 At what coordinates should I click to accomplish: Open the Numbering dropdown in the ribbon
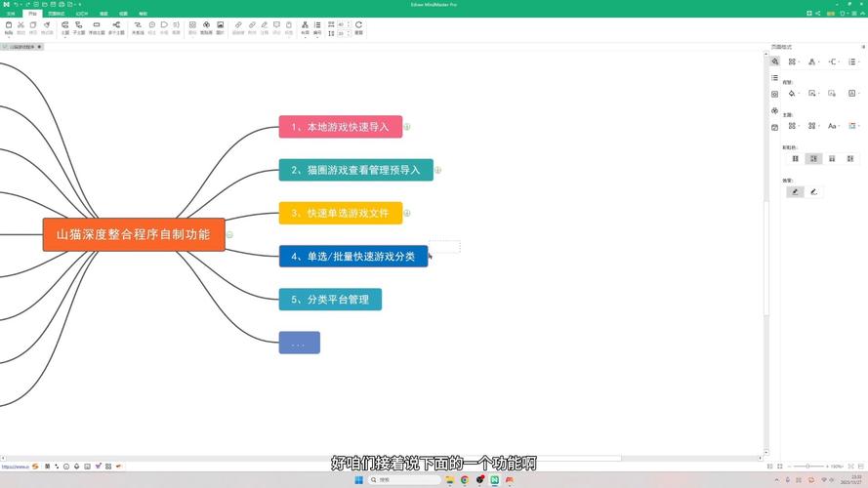point(317,27)
